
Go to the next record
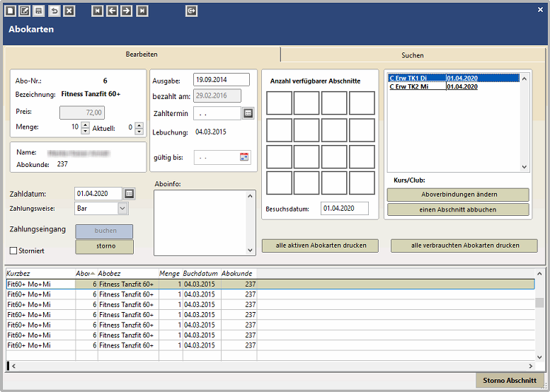[126, 11]
